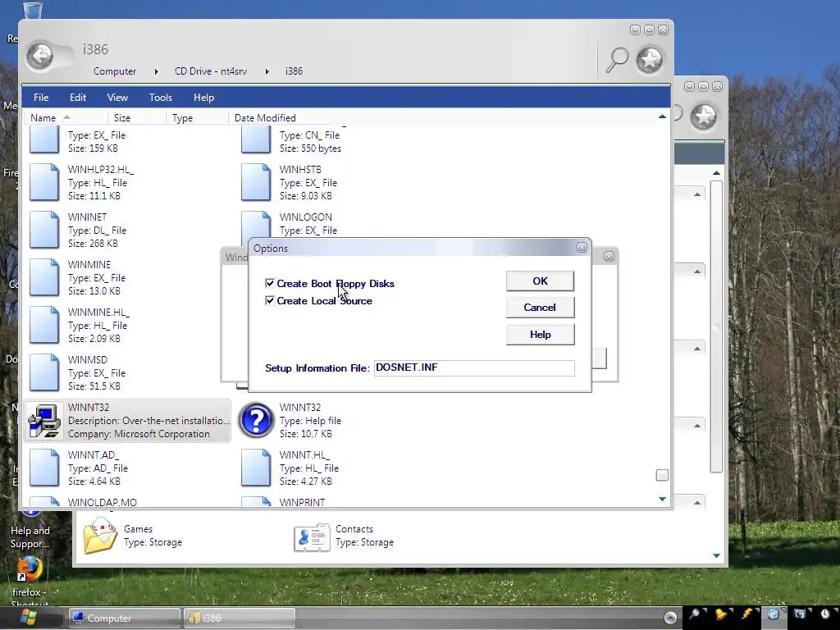Navigate to CD Drive - nt4srv in breadcrumb
Image resolution: width=840 pixels, height=630 pixels.
tap(211, 71)
